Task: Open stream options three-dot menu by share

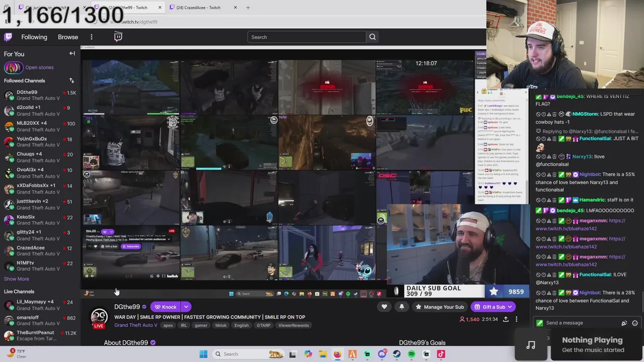Action: coord(516,319)
